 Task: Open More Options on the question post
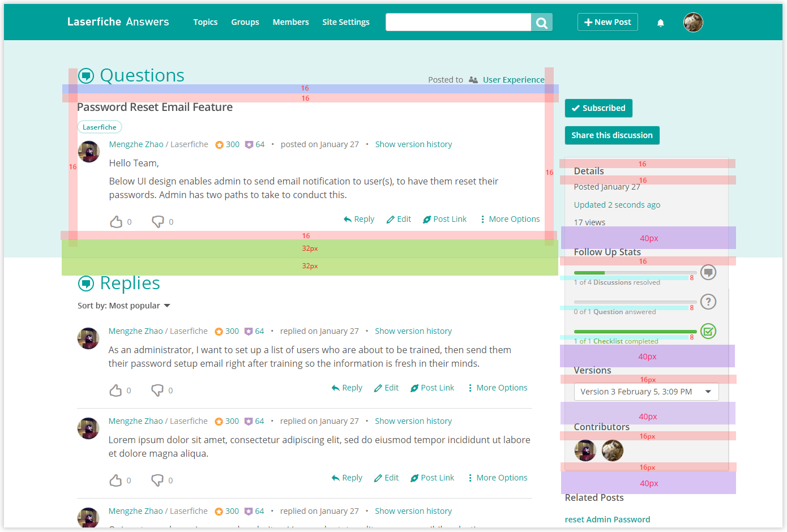510,219
